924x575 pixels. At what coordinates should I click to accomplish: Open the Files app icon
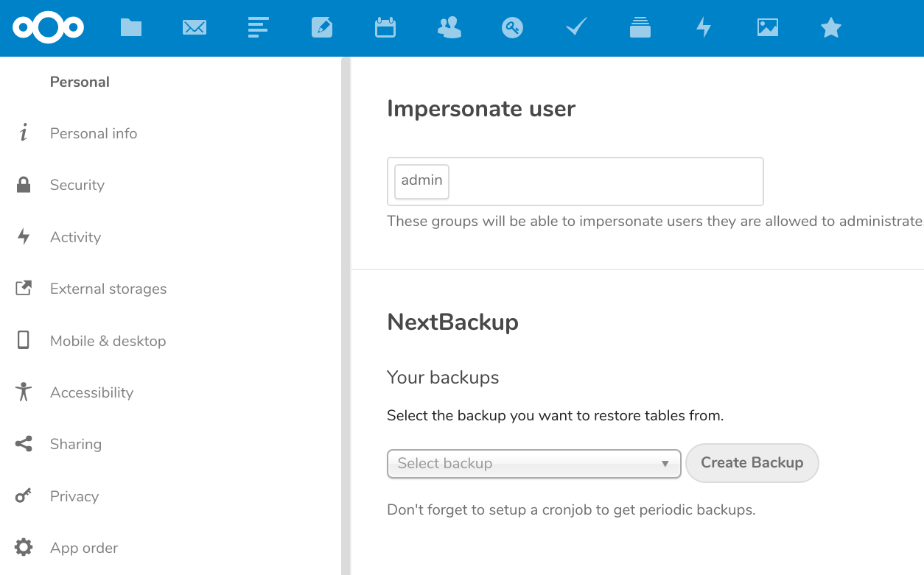pyautogui.click(x=131, y=28)
